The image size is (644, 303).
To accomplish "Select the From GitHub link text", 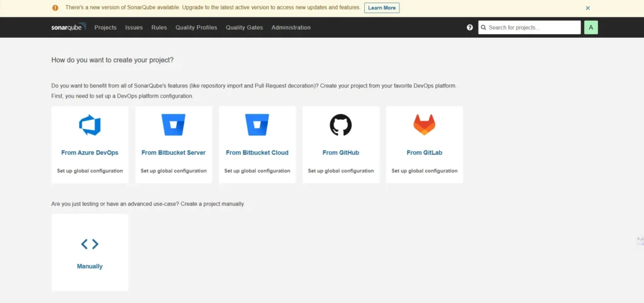I will click(340, 152).
